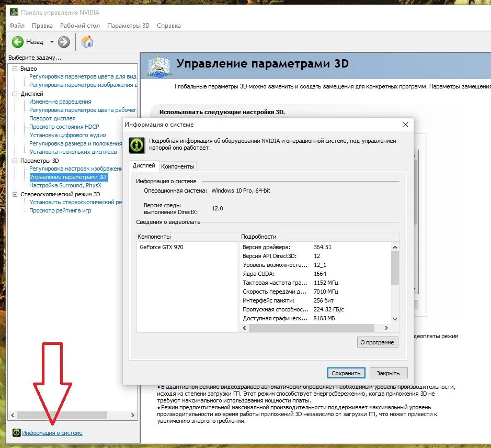The image size is (491, 448).
Task: Open Регулировка настроек изображения task
Action: coord(75,169)
